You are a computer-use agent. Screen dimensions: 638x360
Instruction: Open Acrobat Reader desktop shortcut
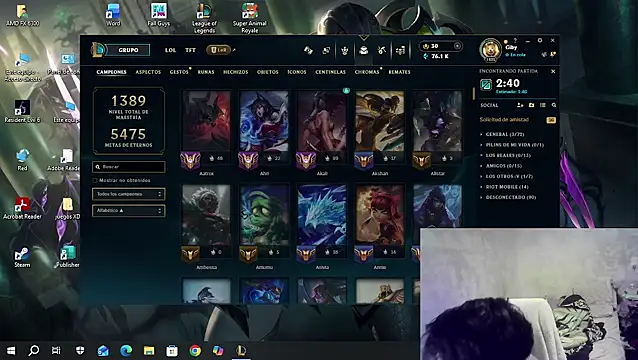tap(22, 208)
